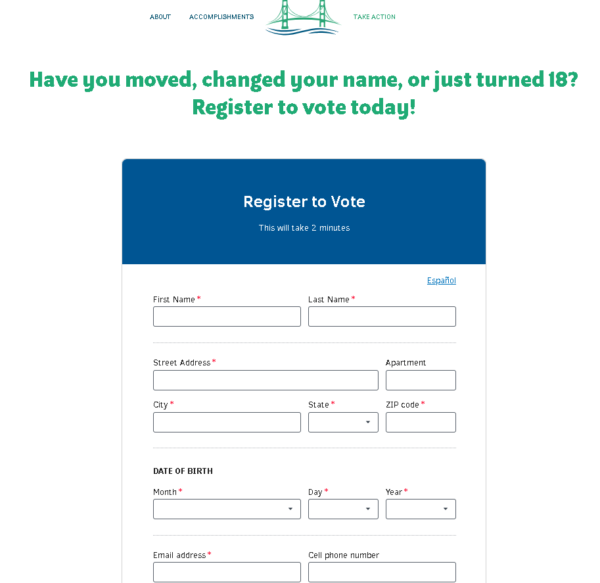The height and width of the screenshot is (583, 600).
Task: Go to the Take Action page
Action: point(374,17)
